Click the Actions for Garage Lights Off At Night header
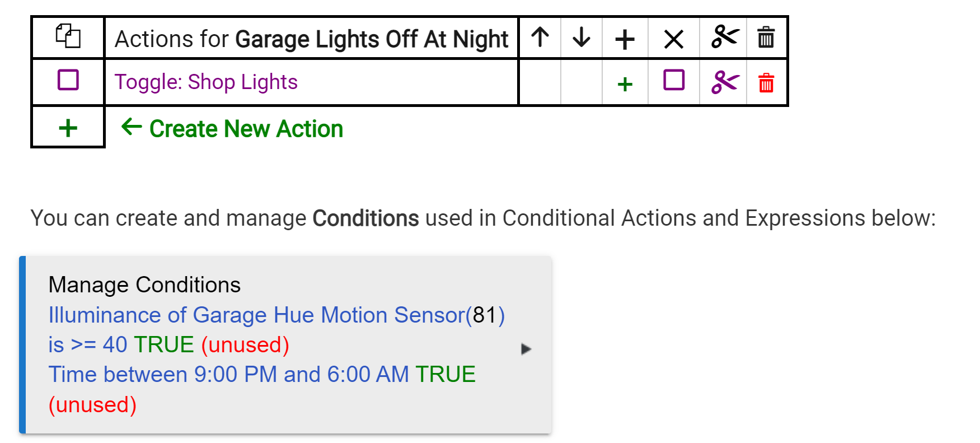 point(311,39)
